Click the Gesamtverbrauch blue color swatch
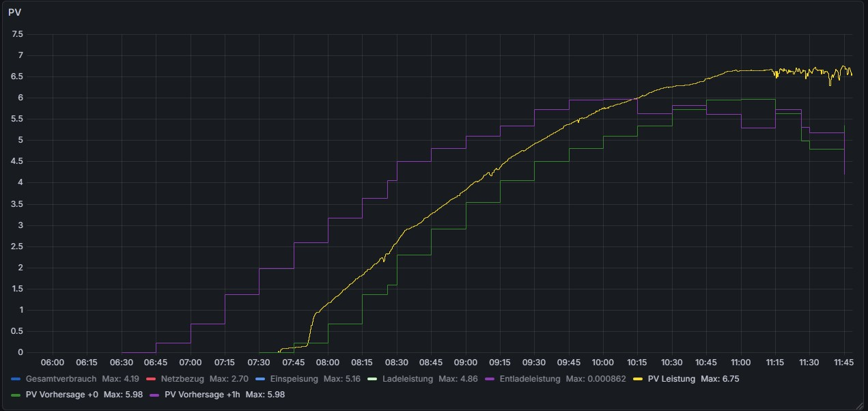This screenshot has height=411, width=868. (x=16, y=379)
